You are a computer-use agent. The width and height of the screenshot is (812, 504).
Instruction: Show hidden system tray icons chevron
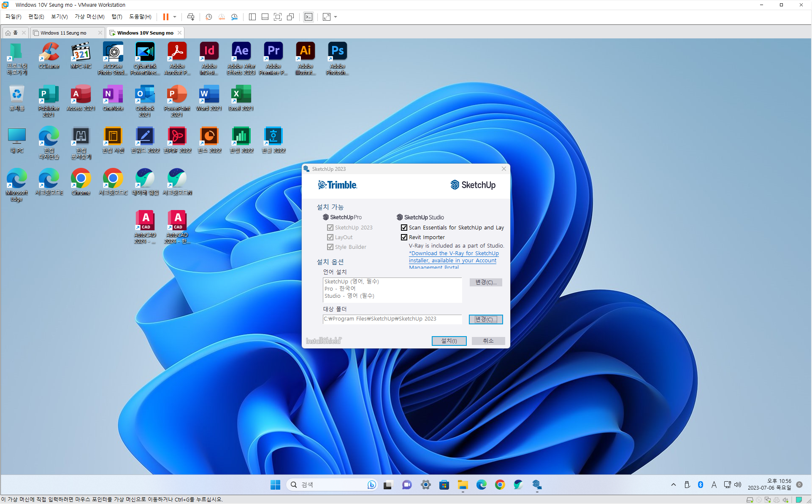(x=673, y=485)
